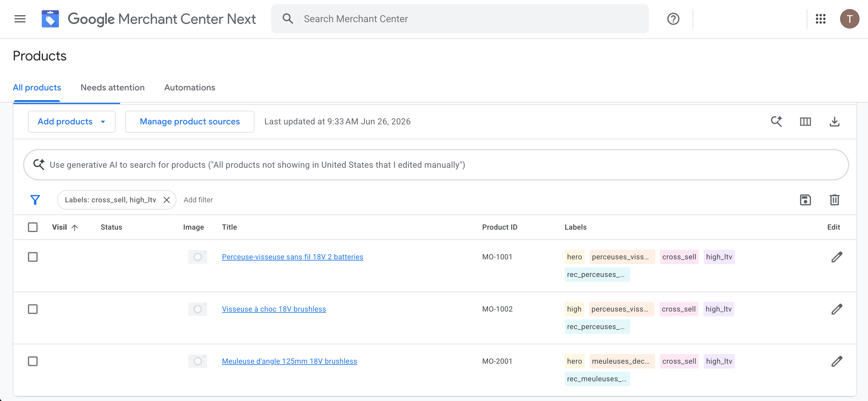Click the AI search icon in toolbar
Viewport: 868px width, 401px height.
tap(776, 121)
